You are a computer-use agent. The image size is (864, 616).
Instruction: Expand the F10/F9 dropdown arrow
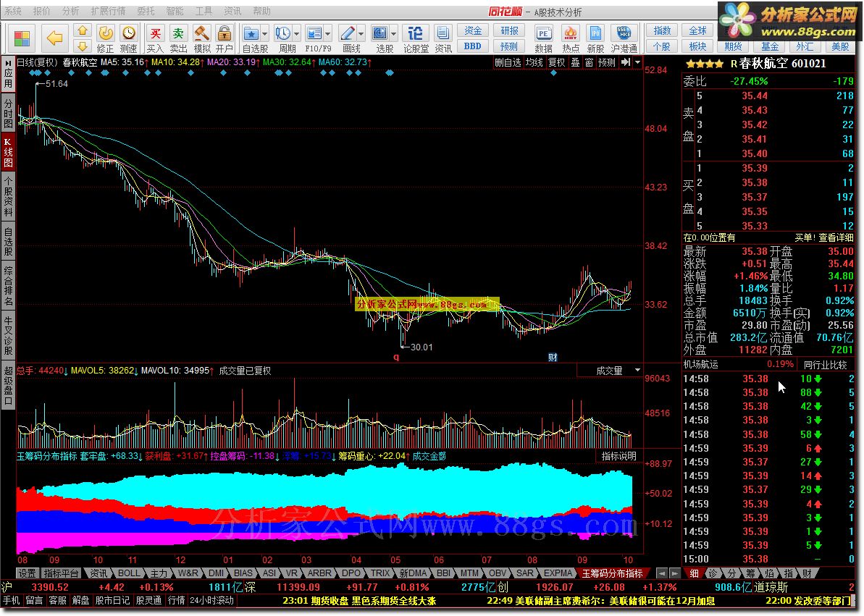(328, 33)
